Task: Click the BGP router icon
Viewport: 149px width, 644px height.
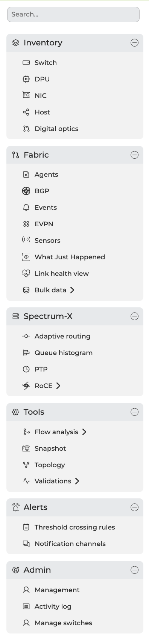Action: tap(26, 191)
